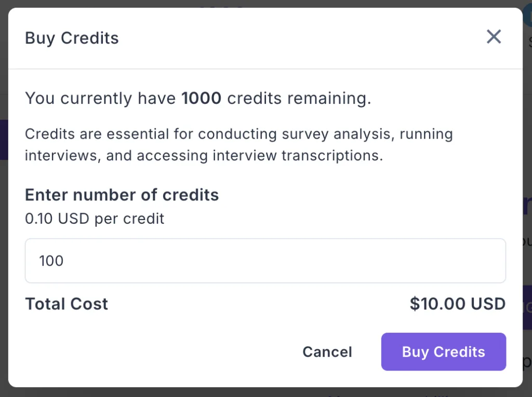Click the 'Enter number of credits' label
Image resolution: width=532 pixels, height=397 pixels.
[x=122, y=195]
